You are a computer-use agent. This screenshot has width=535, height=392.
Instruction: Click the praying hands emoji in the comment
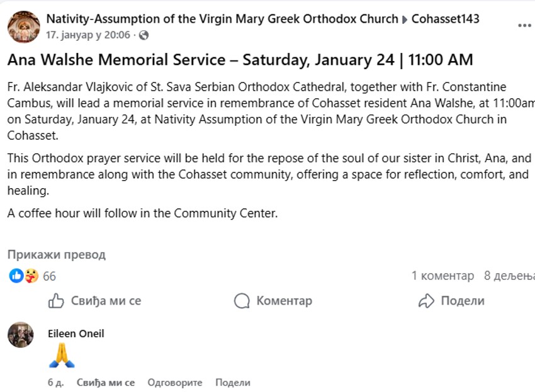click(62, 356)
